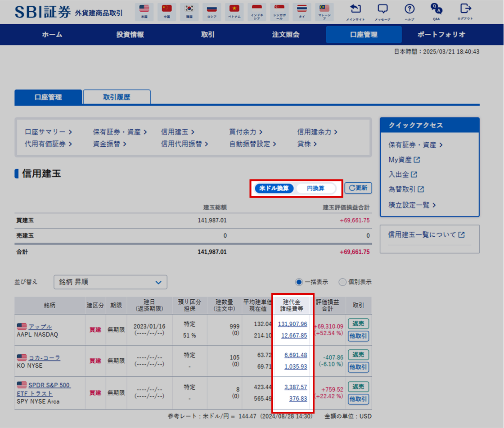Open ポートフォリオ in the navigation bar
Viewport: 504px width, 428px height.
441,34
